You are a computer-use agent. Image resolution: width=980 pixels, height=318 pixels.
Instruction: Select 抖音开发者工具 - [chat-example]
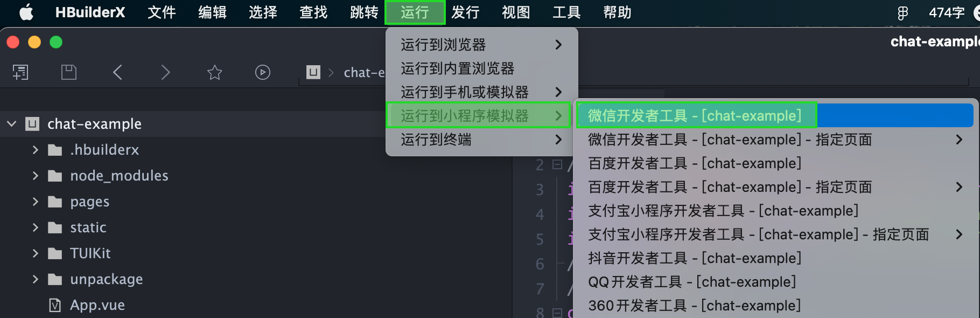pyautogui.click(x=695, y=258)
